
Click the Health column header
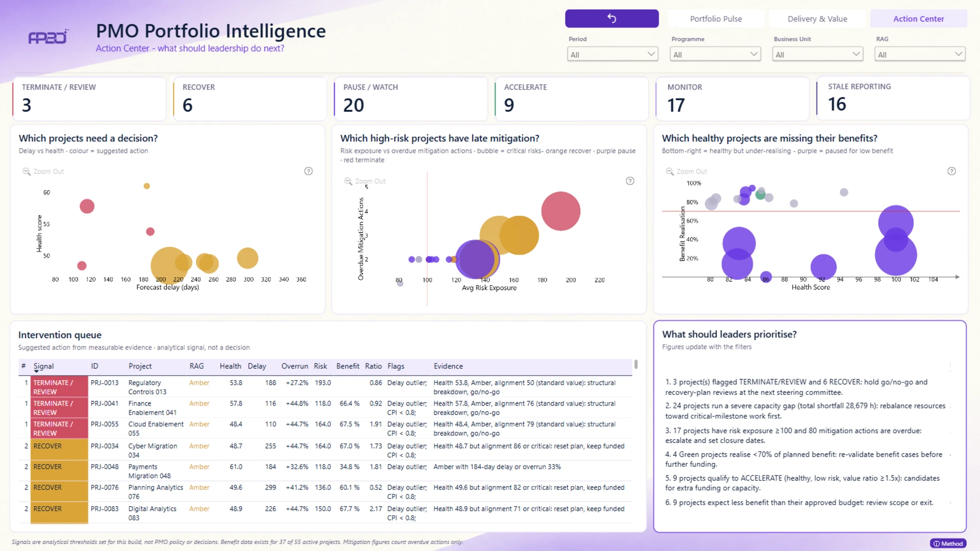click(230, 366)
